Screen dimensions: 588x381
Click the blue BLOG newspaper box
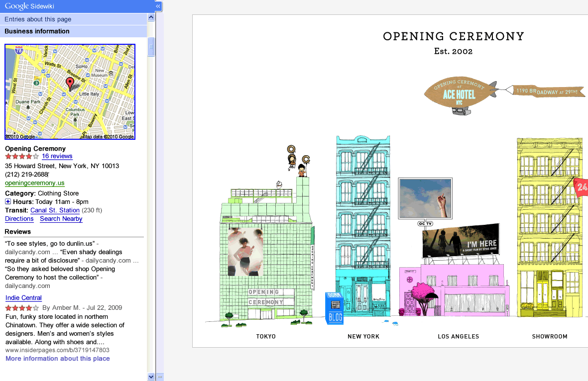tap(334, 308)
